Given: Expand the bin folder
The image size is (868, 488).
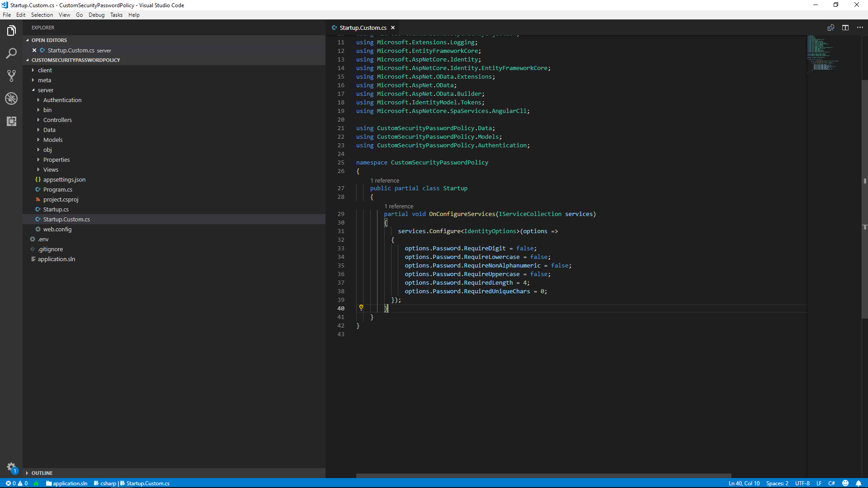Looking at the screenshot, I should 174,110.
